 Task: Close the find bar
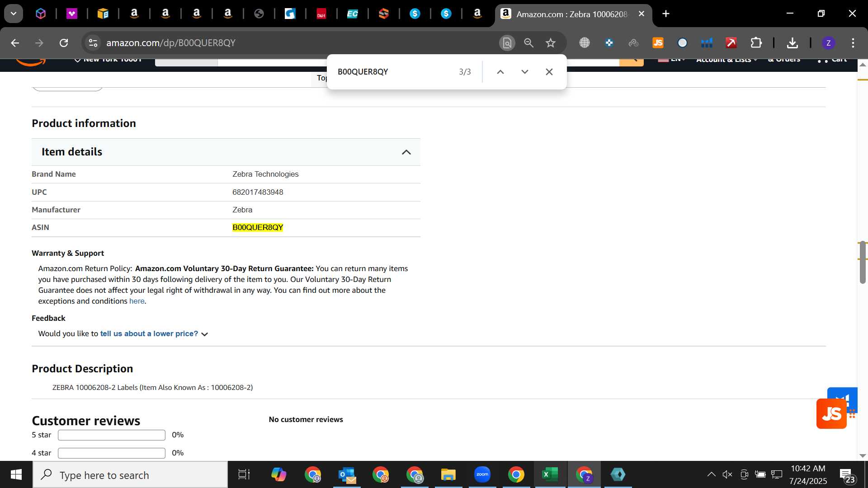(x=549, y=72)
